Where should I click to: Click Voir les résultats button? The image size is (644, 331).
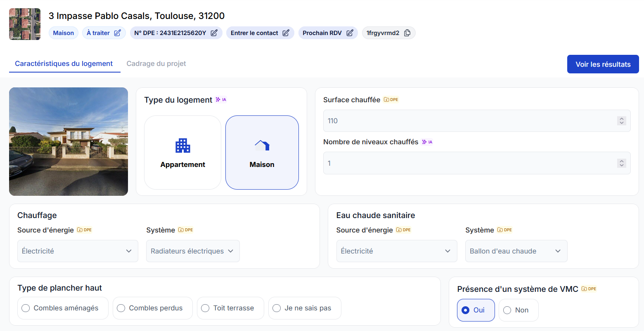(603, 64)
